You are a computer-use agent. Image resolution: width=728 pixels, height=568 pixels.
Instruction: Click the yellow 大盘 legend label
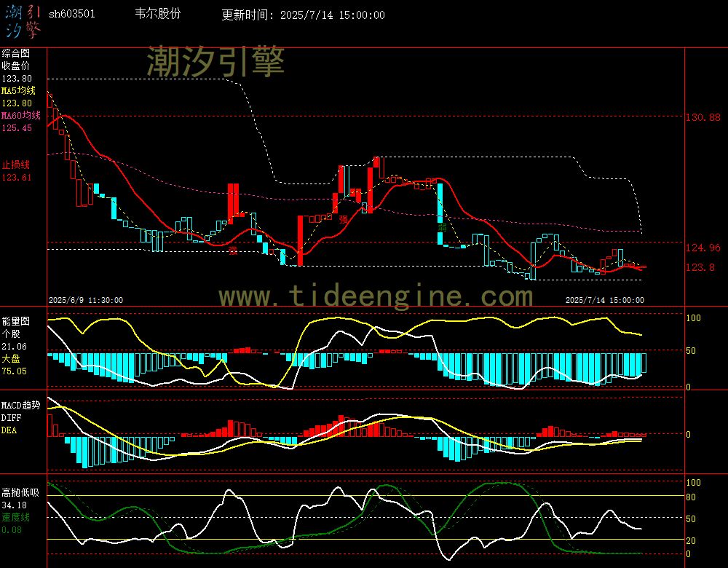11,358
